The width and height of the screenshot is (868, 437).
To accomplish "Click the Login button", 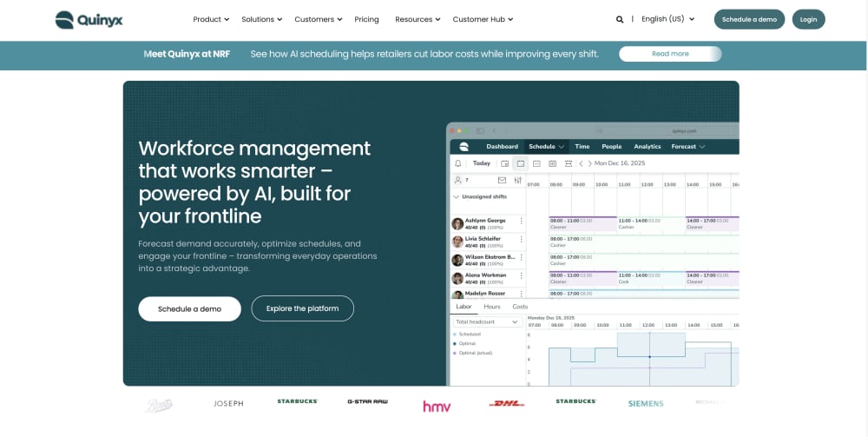I will tap(808, 19).
